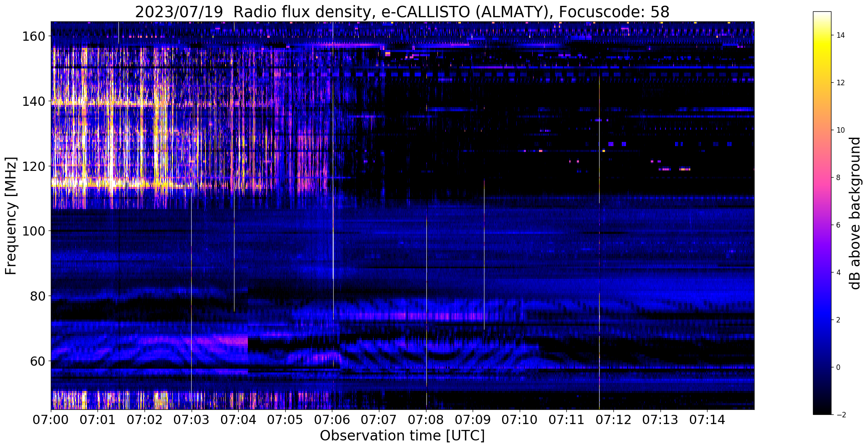Click the 07:00 time tick label
This screenshot has width=868, height=448.
tap(51, 419)
